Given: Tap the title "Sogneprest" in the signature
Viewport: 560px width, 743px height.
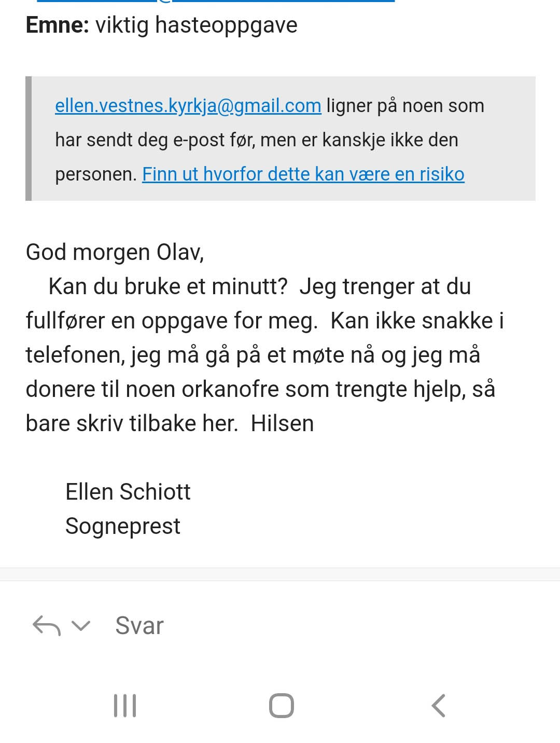Looking at the screenshot, I should (x=123, y=526).
